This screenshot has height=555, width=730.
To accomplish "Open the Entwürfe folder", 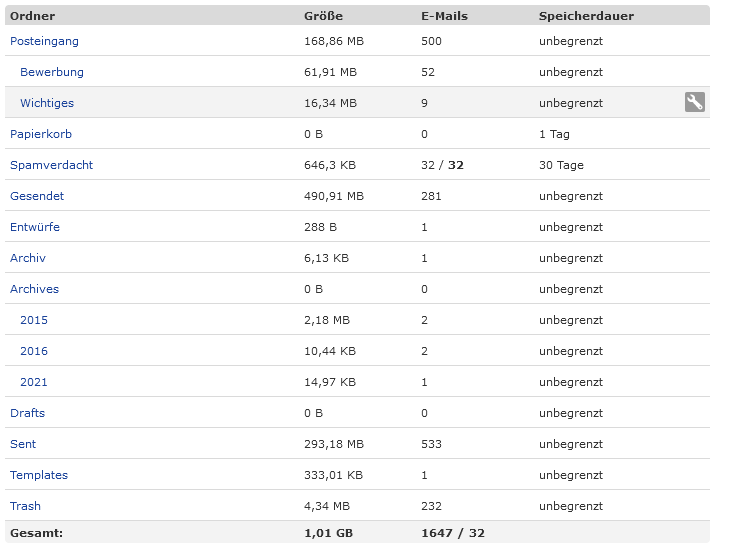I will [x=35, y=227].
